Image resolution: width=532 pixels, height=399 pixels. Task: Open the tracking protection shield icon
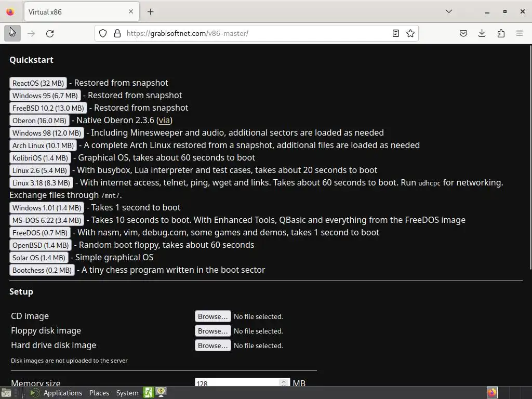pyautogui.click(x=103, y=33)
